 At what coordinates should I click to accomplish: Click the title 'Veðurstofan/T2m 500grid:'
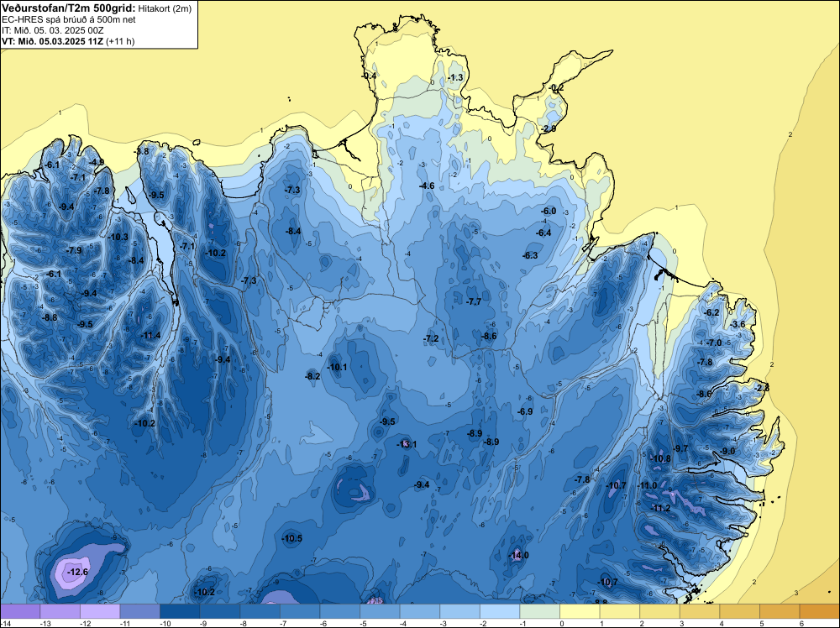69,8
